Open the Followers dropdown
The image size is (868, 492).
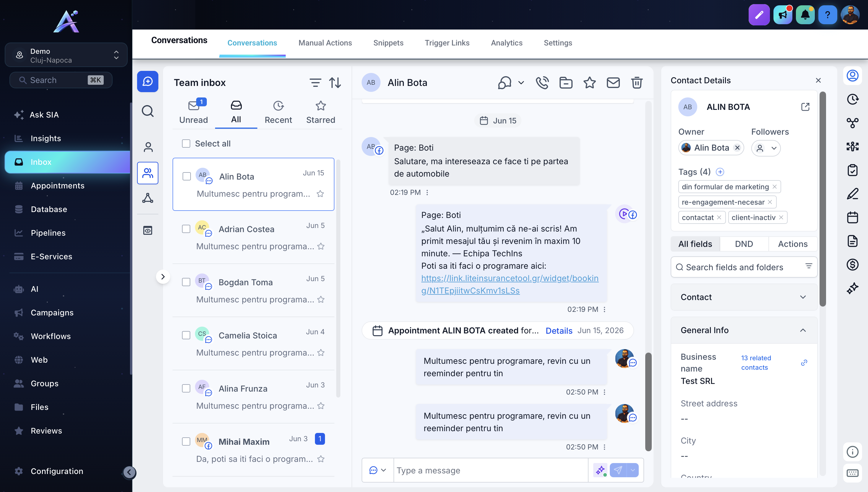(x=765, y=148)
